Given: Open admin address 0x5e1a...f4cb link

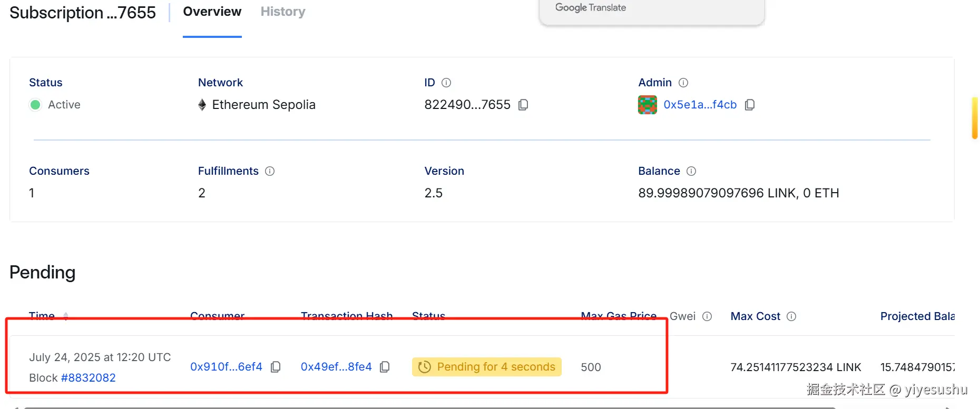Looking at the screenshot, I should (x=700, y=105).
